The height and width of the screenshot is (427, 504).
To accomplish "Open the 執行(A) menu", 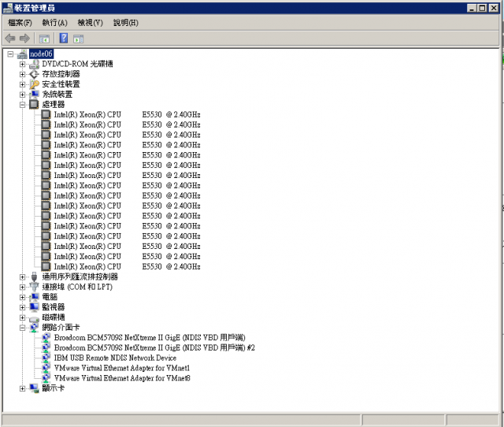I will [x=54, y=23].
